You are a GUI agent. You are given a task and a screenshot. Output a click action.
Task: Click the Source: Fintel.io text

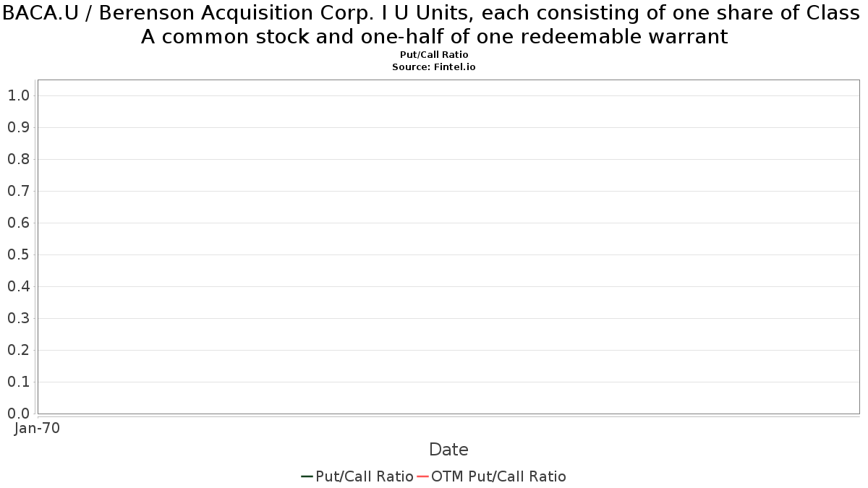[x=434, y=67]
